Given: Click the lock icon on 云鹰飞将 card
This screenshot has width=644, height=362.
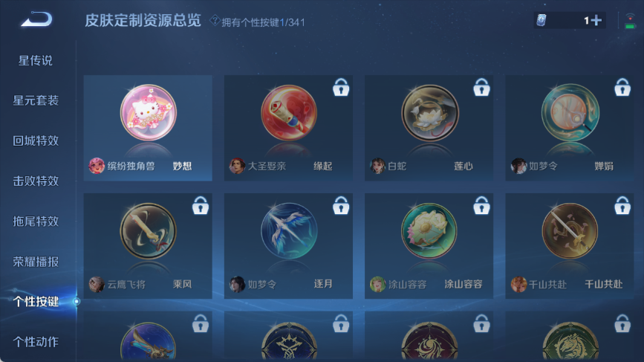Looking at the screenshot, I should (201, 205).
